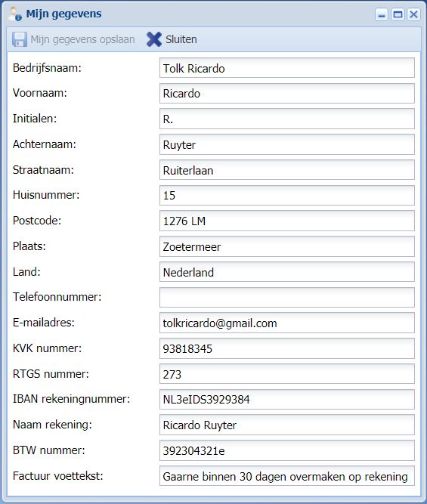Click the BTW nummer input field
Screen dimensions: 427x504
(287, 450)
